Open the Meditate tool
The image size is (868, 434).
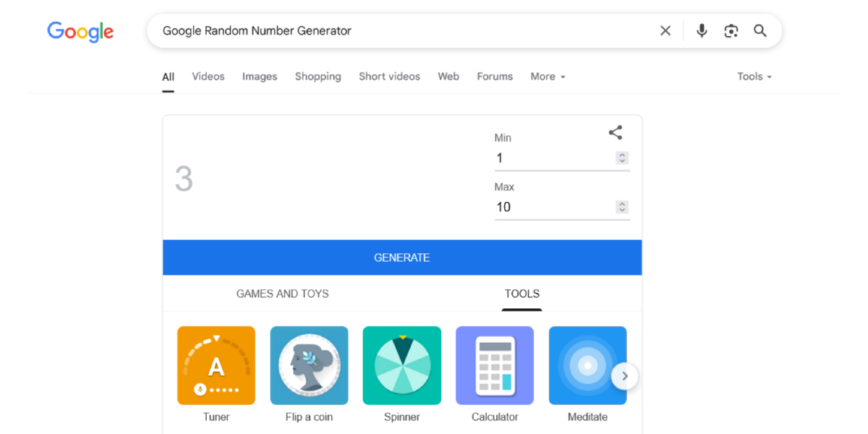click(587, 365)
